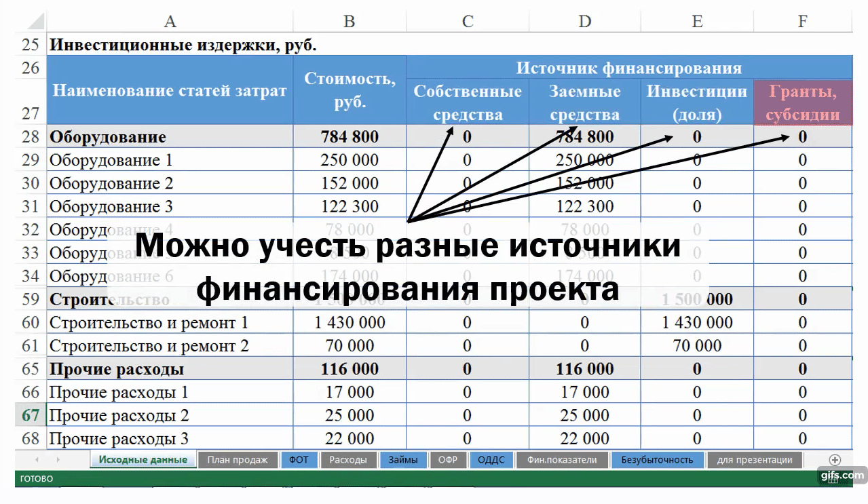
Task: Select column F by its header
Action: pos(802,22)
